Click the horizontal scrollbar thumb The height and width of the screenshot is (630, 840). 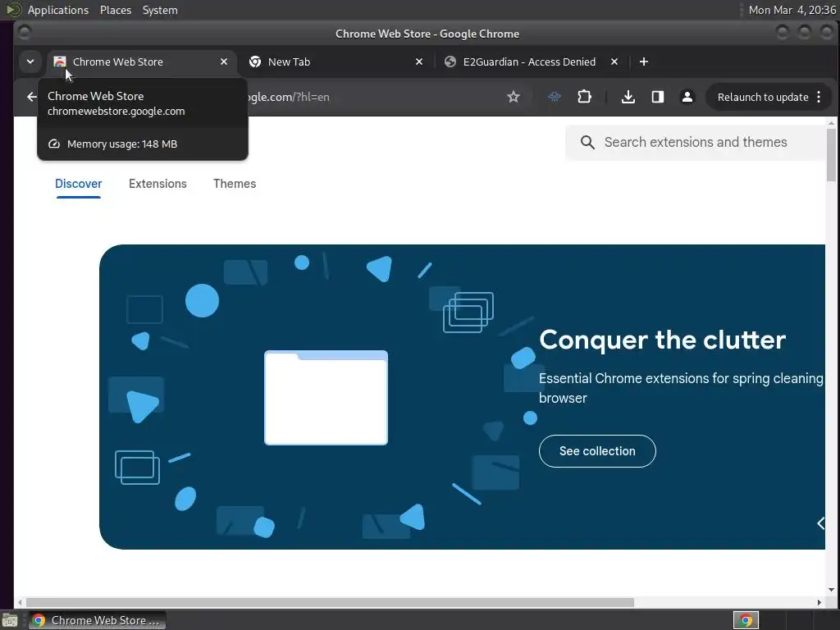[x=330, y=603]
